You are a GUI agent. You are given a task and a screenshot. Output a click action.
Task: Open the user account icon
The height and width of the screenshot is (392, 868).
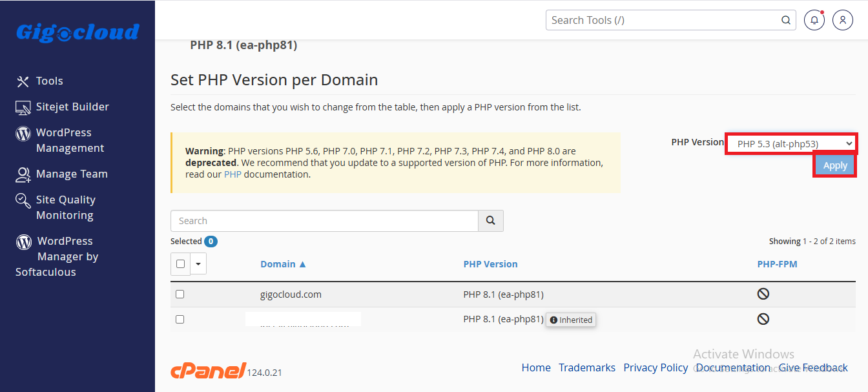tap(843, 20)
